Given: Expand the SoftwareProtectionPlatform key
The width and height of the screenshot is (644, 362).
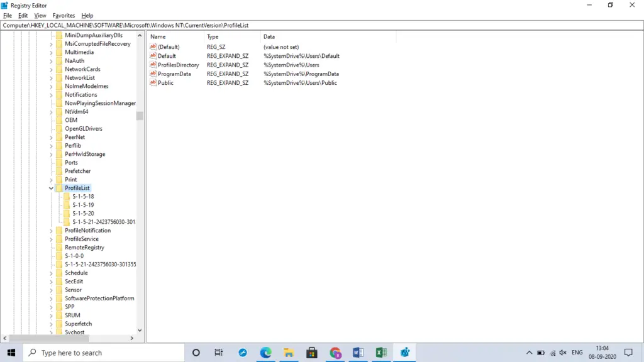Looking at the screenshot, I should click(52, 299).
